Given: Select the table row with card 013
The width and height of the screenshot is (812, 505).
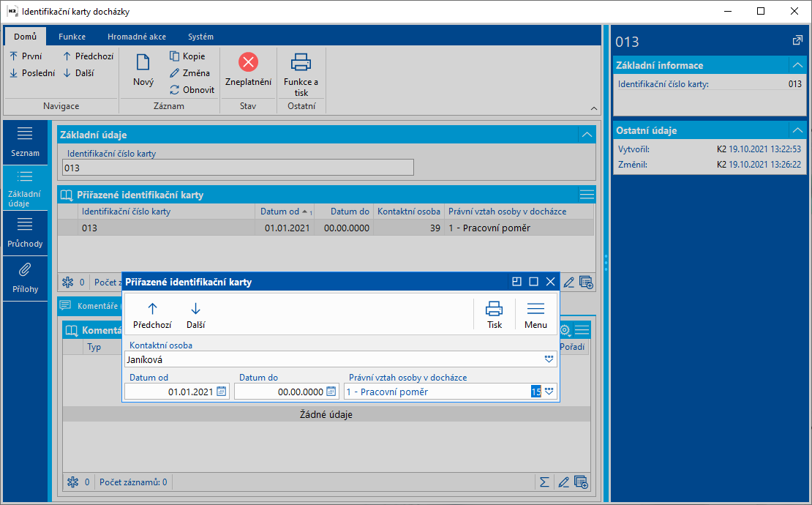Looking at the screenshot, I should pyautogui.click(x=326, y=228).
